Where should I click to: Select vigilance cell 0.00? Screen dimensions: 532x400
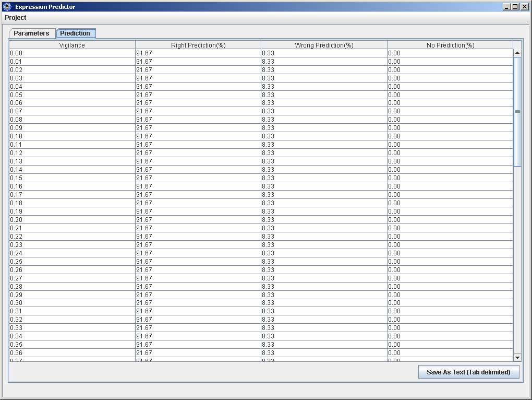click(x=72, y=53)
